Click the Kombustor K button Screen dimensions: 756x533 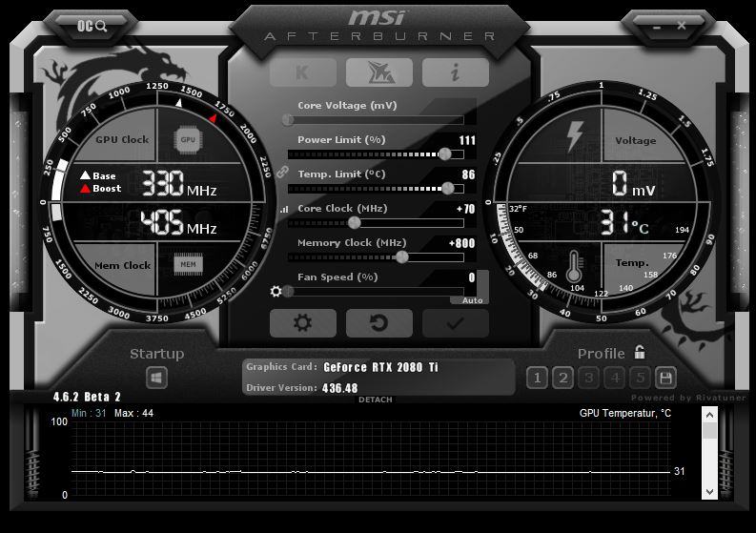coord(303,72)
